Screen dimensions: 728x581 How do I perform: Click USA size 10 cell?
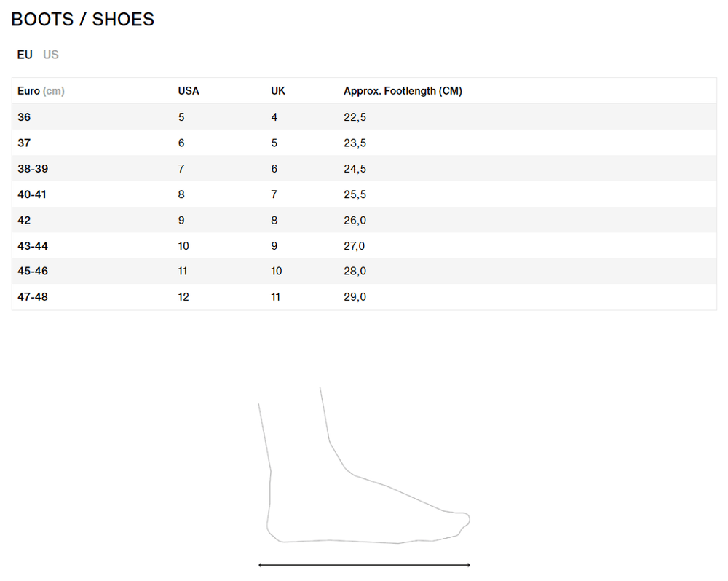tap(183, 246)
